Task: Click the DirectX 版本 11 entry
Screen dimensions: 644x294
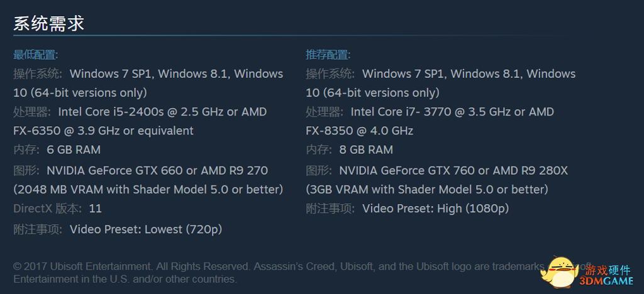Action: pos(57,209)
